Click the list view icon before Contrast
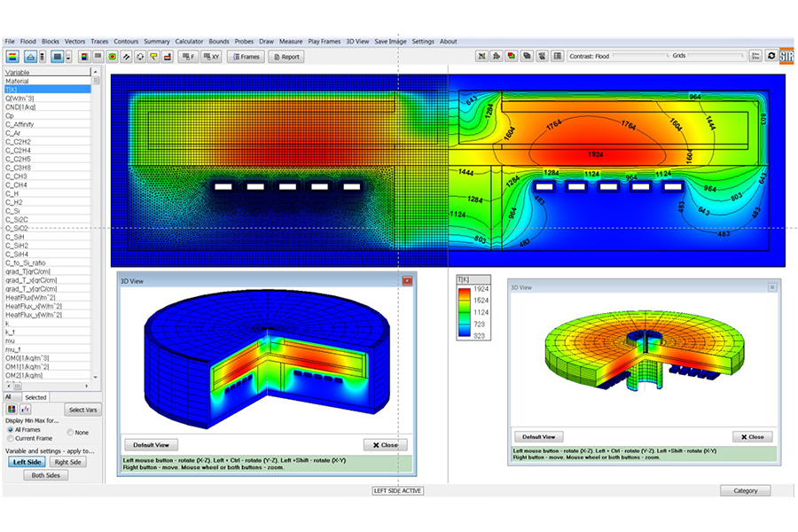Viewport: 798px width, 532px height. [557, 55]
